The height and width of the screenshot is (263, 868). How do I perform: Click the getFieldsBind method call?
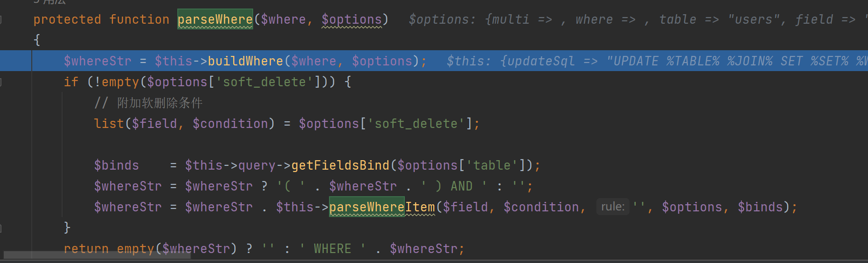click(x=340, y=165)
